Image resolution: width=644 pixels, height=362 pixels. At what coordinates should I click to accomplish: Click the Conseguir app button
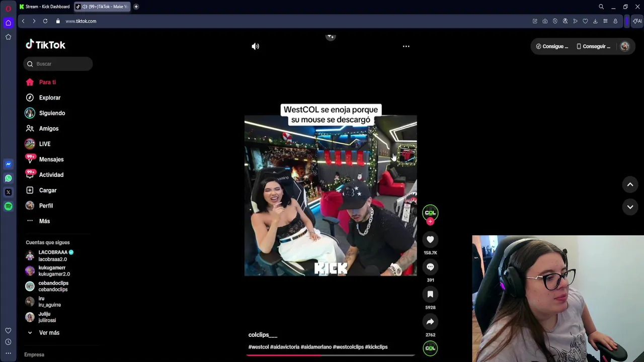click(594, 46)
